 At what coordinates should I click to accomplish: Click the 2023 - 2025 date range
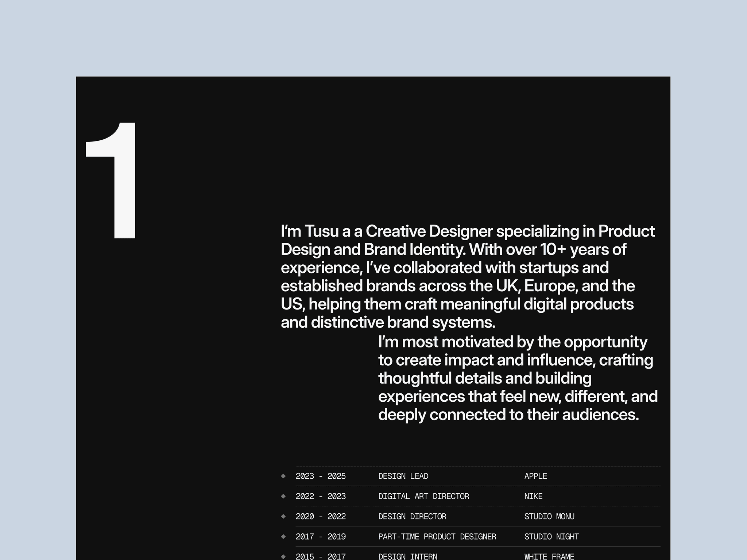coord(321,476)
